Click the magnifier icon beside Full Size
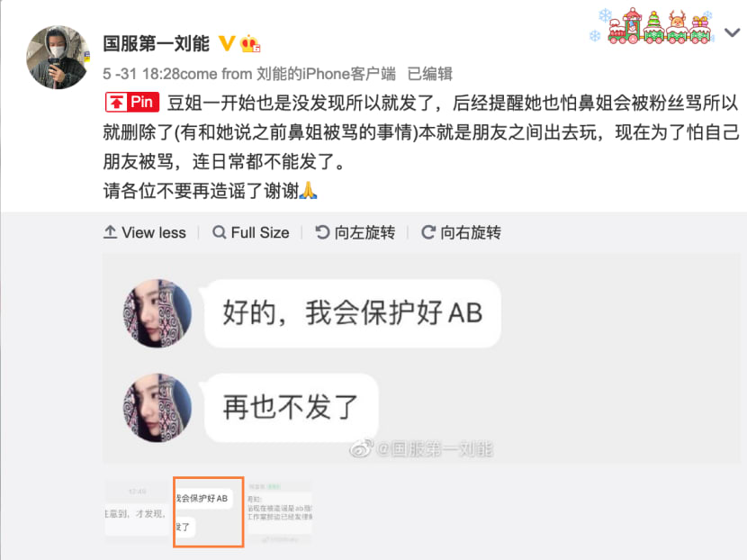The image size is (747, 560). 219,232
